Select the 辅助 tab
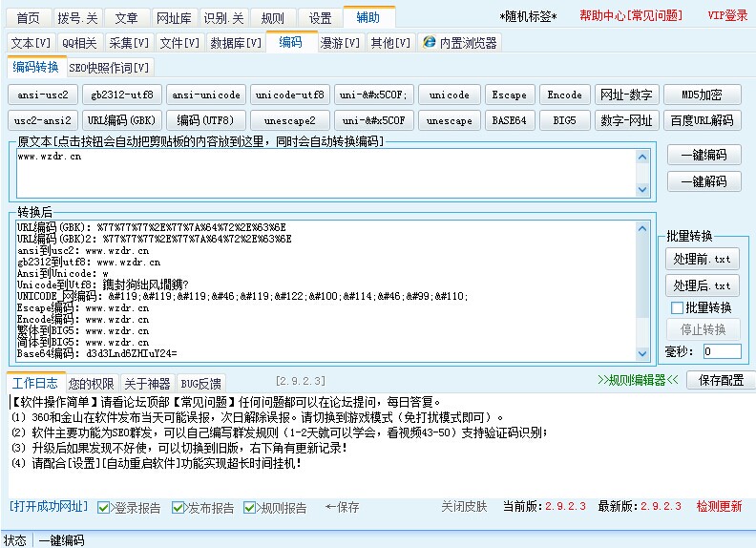This screenshot has width=756, height=548. (x=368, y=17)
